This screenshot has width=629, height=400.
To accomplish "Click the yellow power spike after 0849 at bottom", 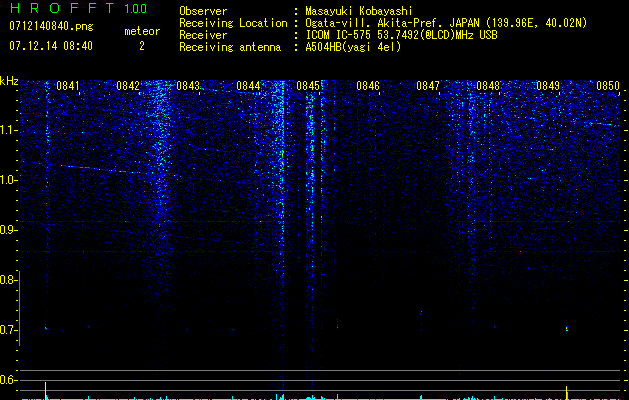I will [566, 392].
